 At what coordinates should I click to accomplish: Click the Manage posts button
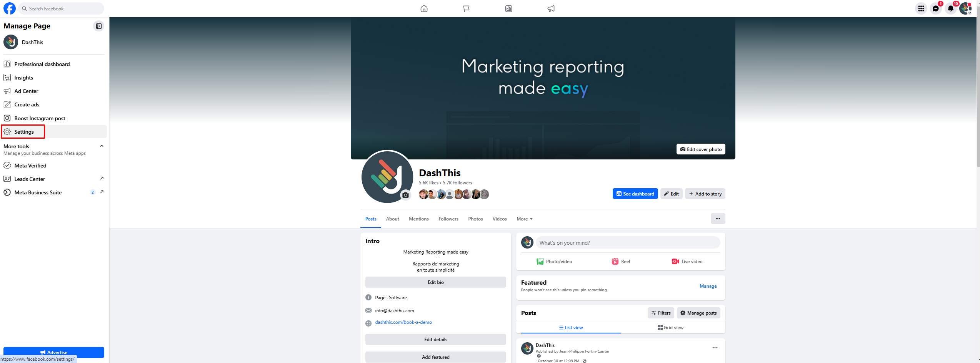[x=698, y=313]
